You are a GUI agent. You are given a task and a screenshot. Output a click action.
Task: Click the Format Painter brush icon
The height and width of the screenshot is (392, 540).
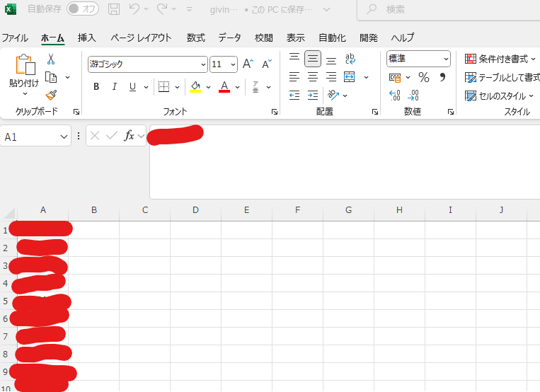pyautogui.click(x=51, y=95)
